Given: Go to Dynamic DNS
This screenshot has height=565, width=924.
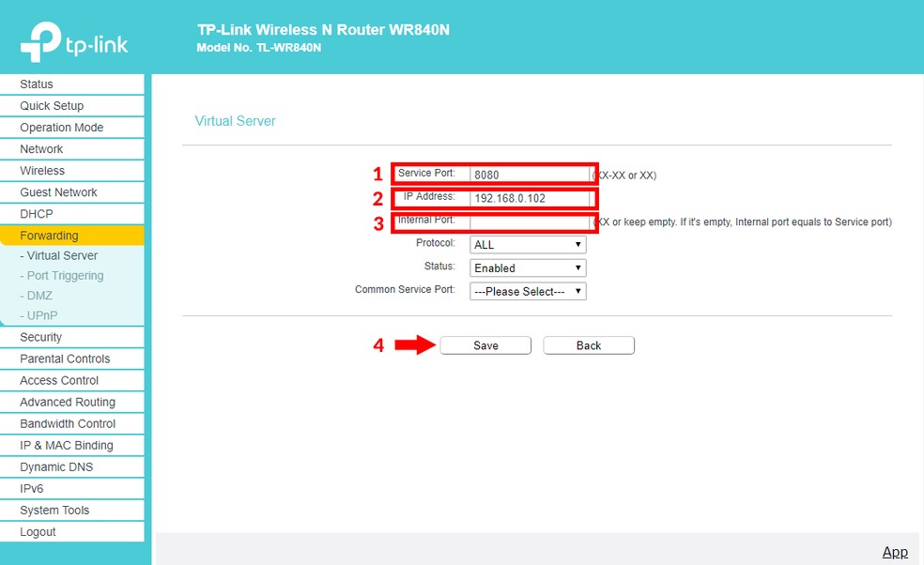Looking at the screenshot, I should 72,467.
